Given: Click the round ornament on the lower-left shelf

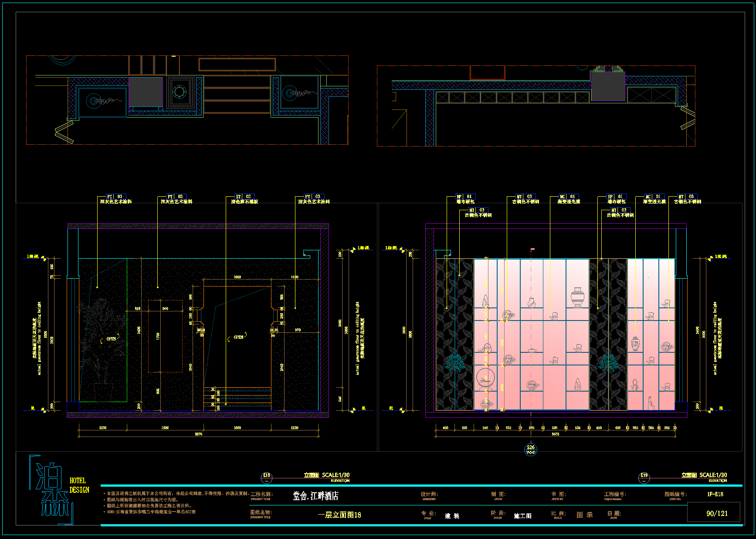Looking at the screenshot, I should (x=485, y=377).
